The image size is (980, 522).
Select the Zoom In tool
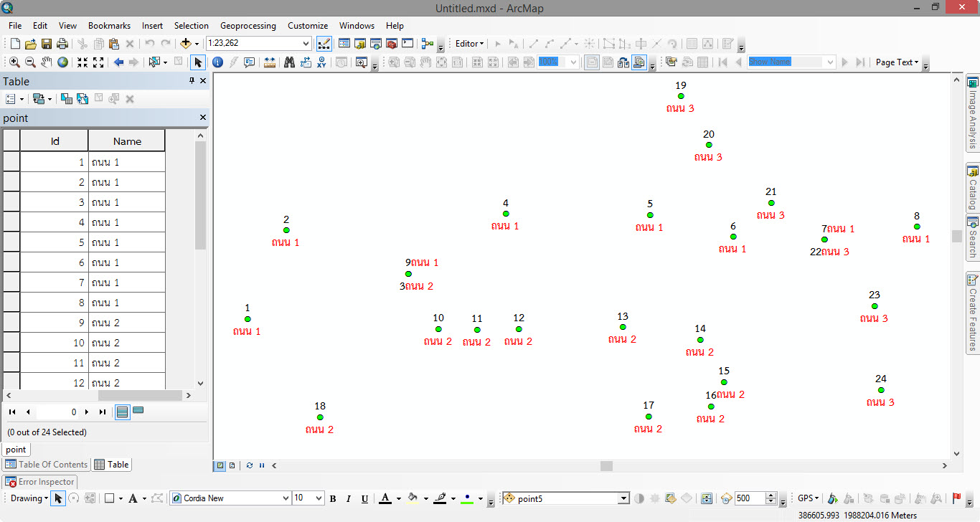click(x=15, y=62)
